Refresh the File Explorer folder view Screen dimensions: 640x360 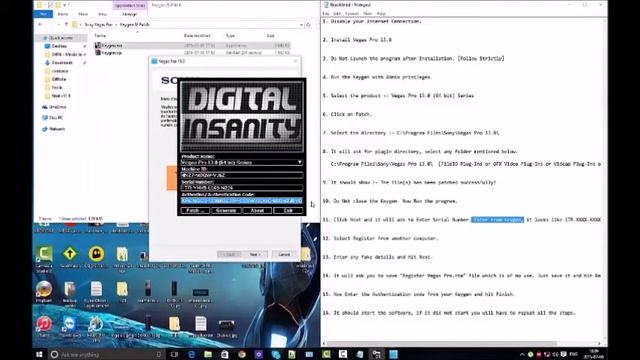pos(308,24)
